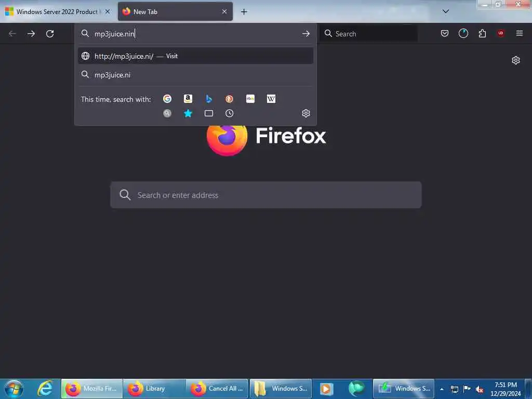Switch to Windows Server 2022 Product tab
The image size is (532, 399).
click(x=58, y=11)
